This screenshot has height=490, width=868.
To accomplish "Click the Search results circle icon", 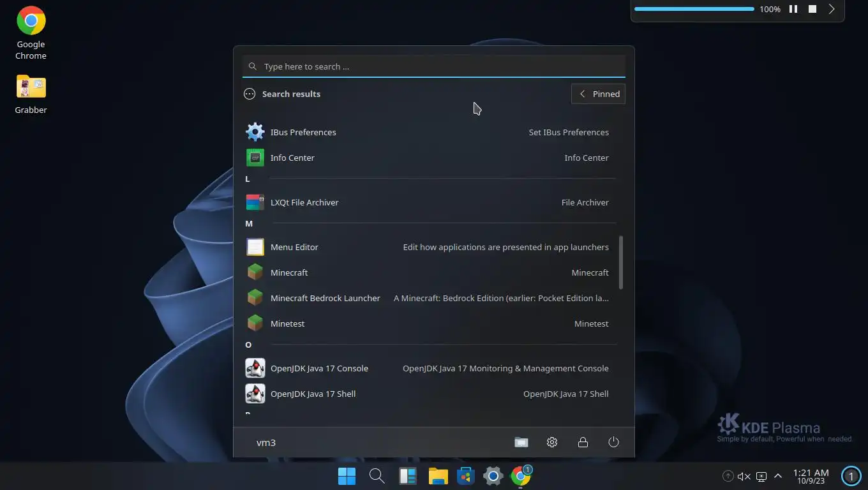I will (250, 94).
